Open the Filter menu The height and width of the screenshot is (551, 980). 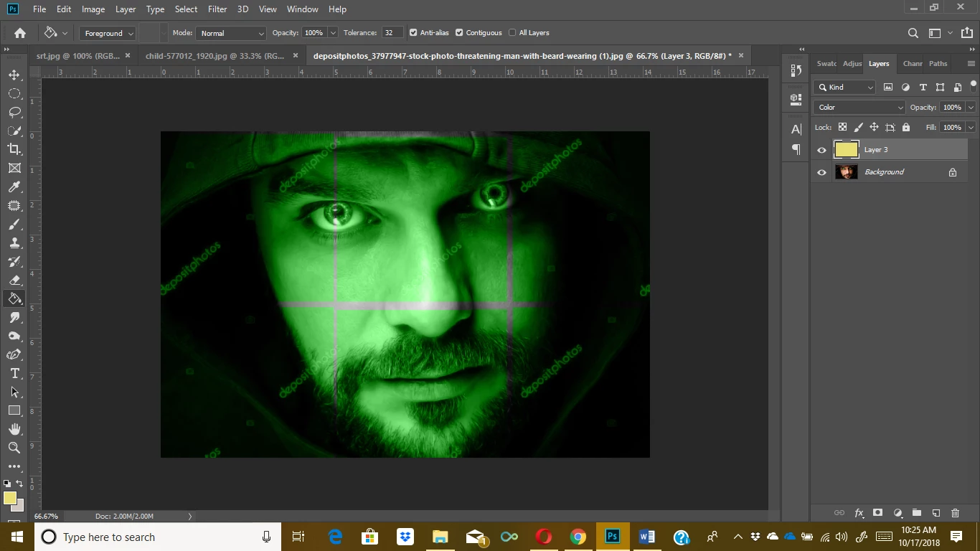[217, 9]
